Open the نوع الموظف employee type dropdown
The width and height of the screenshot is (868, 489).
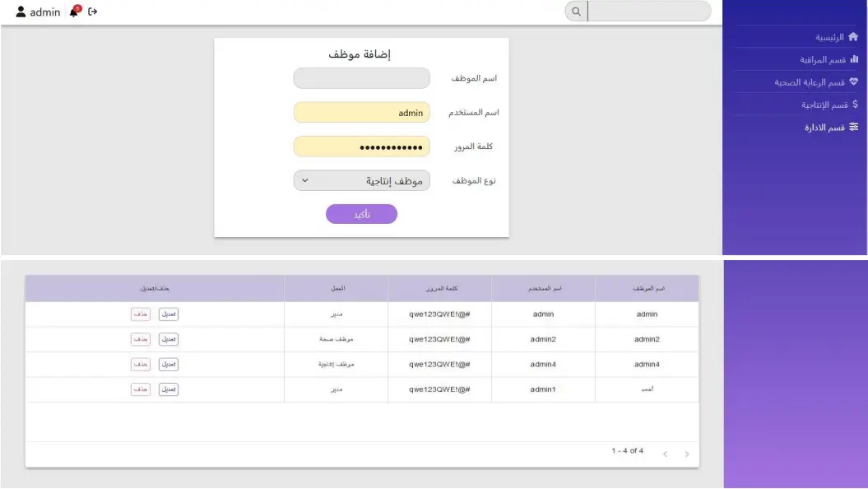pyautogui.click(x=361, y=180)
